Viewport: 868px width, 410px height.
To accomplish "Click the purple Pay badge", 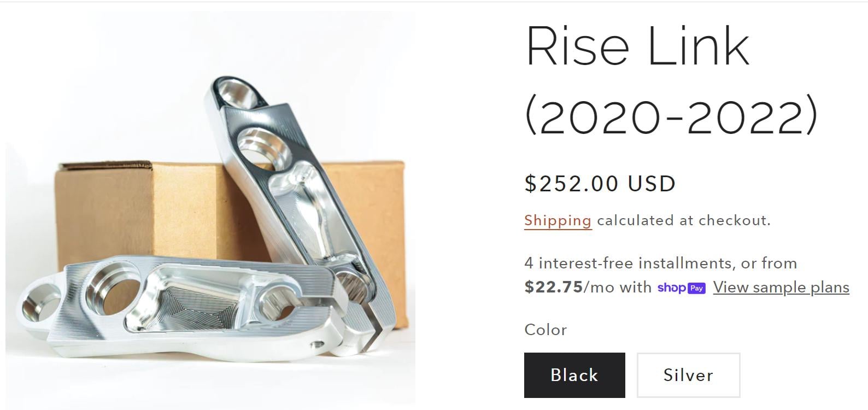I will [x=696, y=288].
